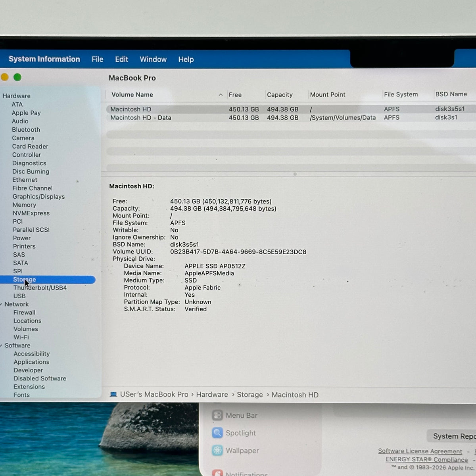Select Storage in the sidebar
This screenshot has height=476, width=476.
[48, 280]
